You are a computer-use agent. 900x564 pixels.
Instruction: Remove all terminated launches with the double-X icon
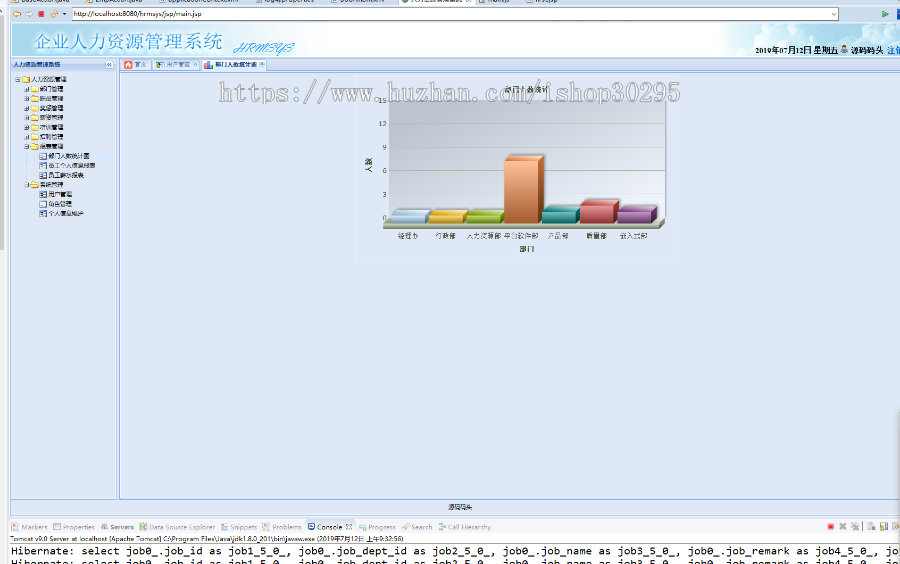[855, 527]
